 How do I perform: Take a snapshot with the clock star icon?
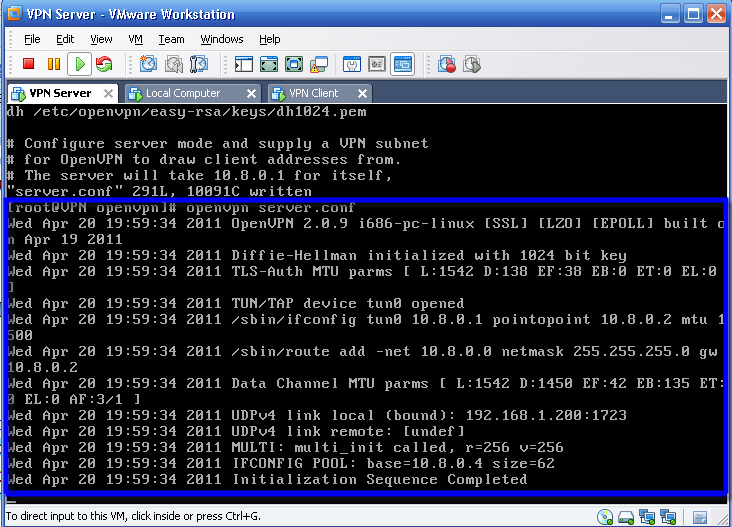[148, 64]
